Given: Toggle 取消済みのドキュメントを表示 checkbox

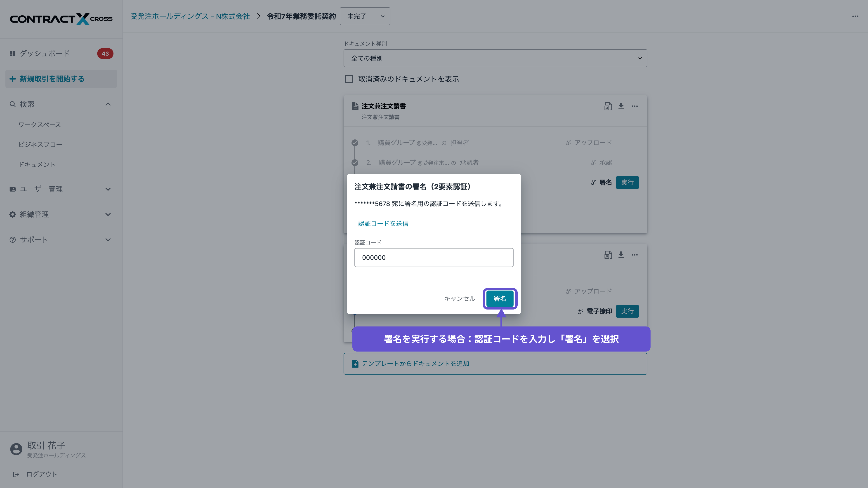Looking at the screenshot, I should (x=349, y=79).
